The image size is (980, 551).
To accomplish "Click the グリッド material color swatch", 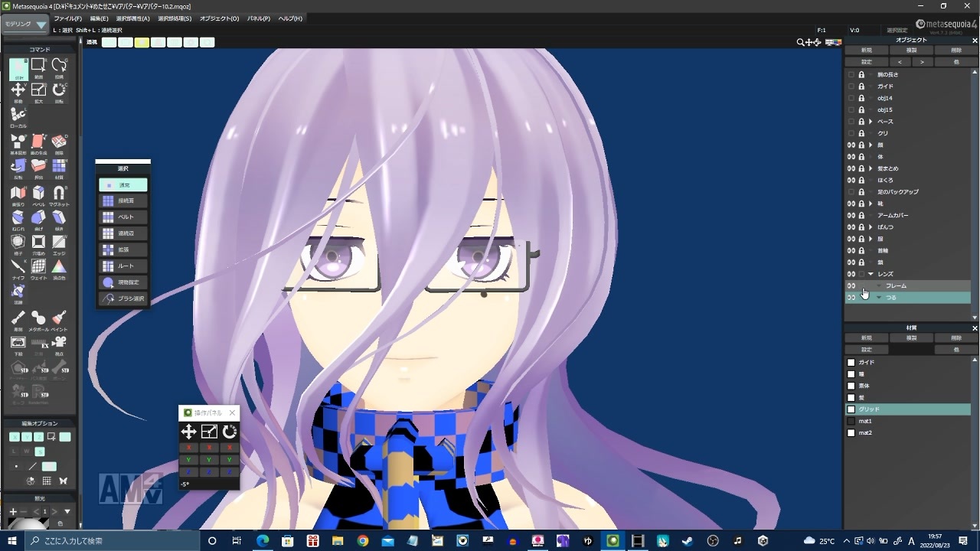I will (x=851, y=409).
